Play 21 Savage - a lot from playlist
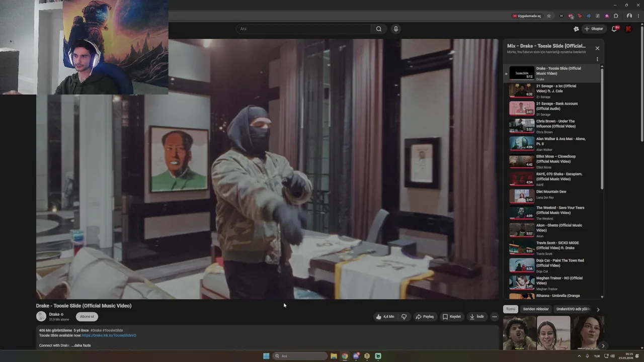 (552, 90)
